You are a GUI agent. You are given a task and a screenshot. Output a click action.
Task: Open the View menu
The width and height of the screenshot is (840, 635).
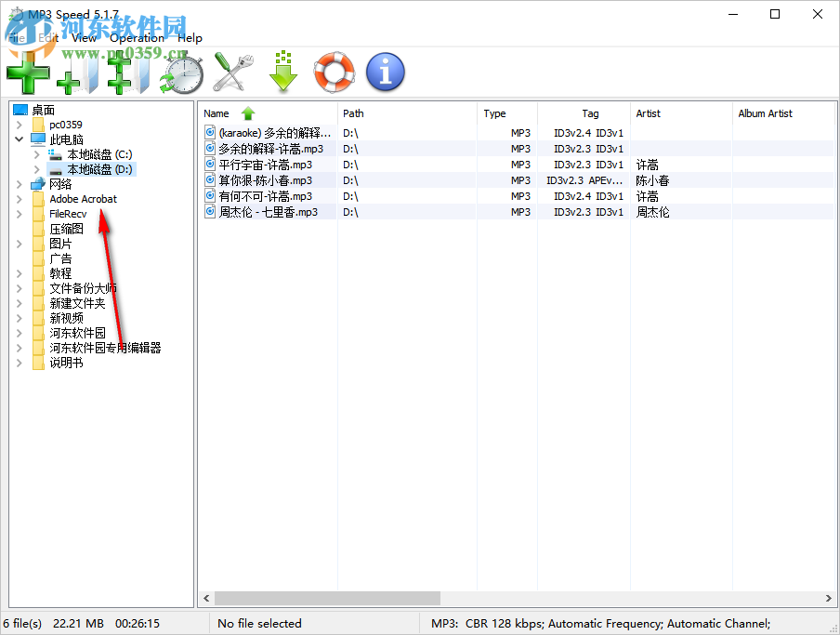pyautogui.click(x=84, y=38)
